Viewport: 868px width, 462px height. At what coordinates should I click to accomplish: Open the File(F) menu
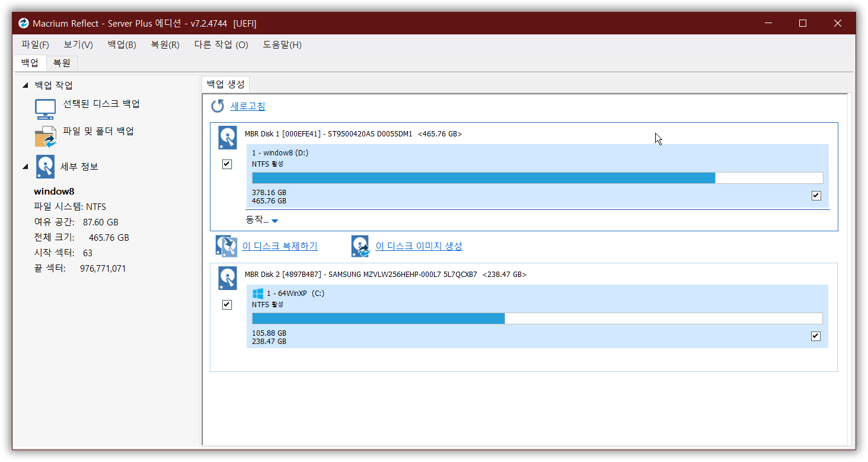pos(35,44)
